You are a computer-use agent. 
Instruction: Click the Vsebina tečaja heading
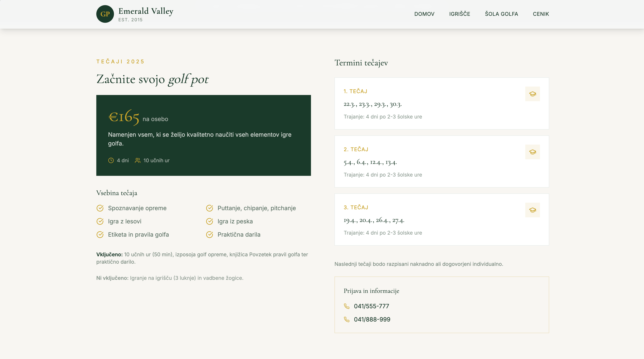117,193
